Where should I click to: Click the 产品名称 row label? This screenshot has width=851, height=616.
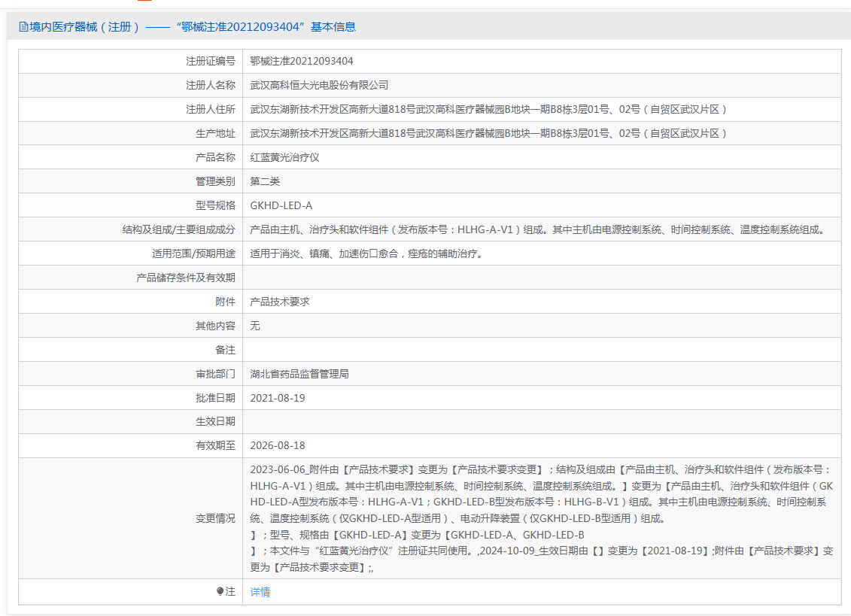215,157
